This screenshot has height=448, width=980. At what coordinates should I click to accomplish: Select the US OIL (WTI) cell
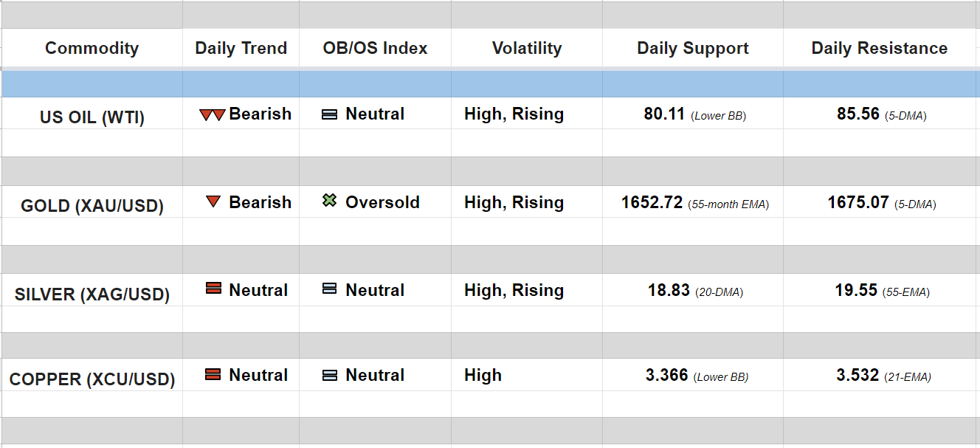pyautogui.click(x=92, y=117)
